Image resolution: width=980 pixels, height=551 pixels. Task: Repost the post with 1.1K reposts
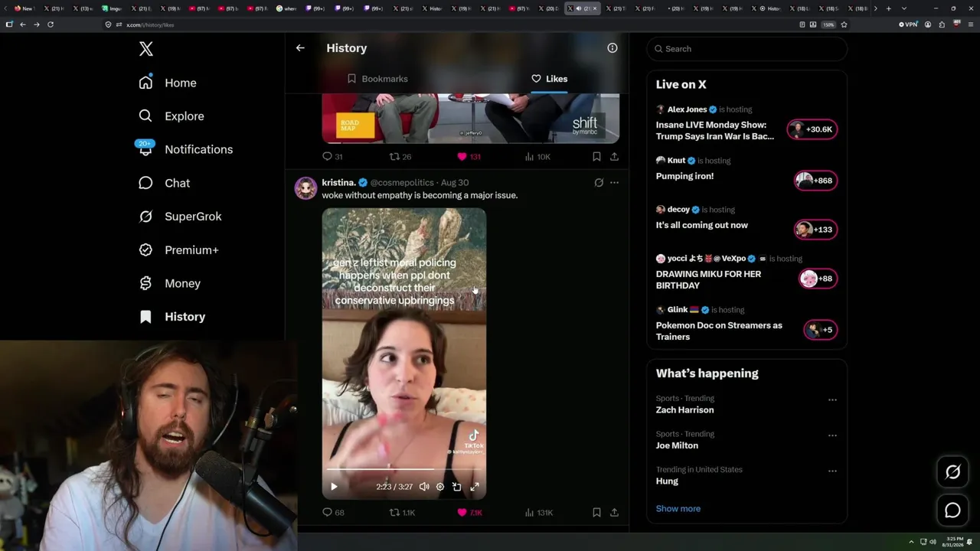(x=402, y=513)
